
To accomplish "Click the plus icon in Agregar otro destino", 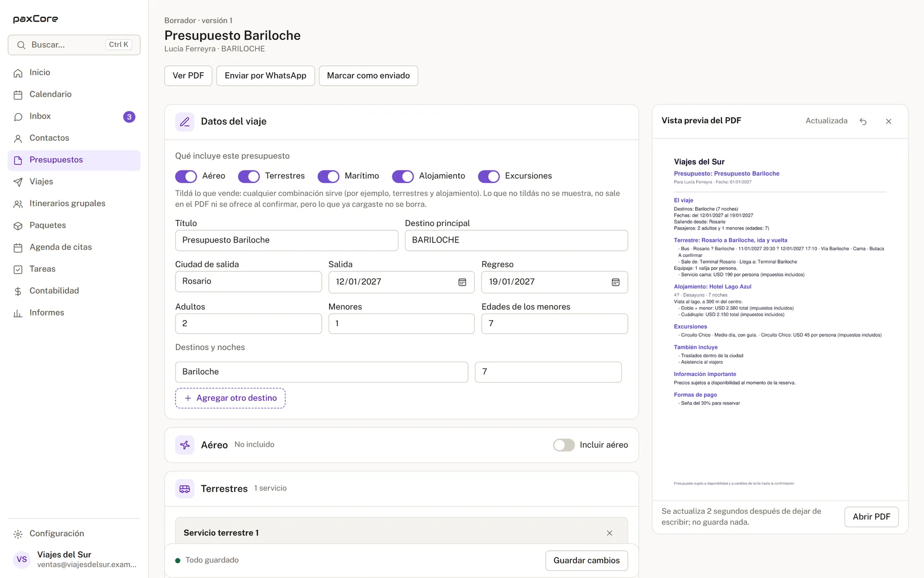I will [188, 398].
